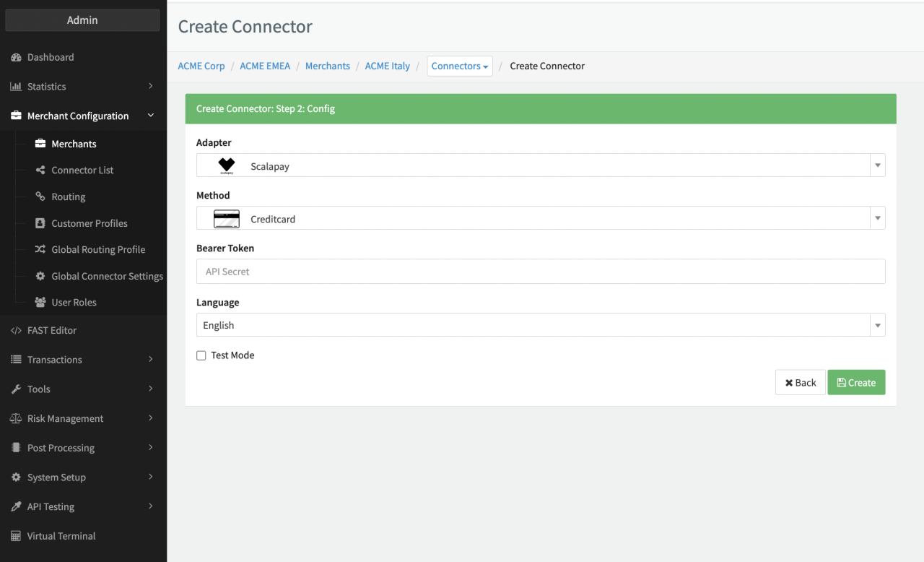Open Connector List in the sidebar
Image resolution: width=924 pixels, height=562 pixels.
82,170
